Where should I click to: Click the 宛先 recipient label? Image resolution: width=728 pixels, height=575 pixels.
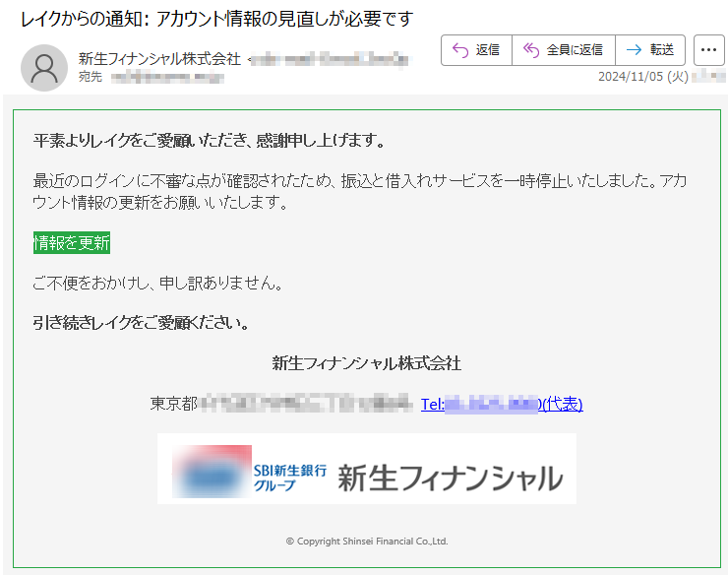pos(91,77)
